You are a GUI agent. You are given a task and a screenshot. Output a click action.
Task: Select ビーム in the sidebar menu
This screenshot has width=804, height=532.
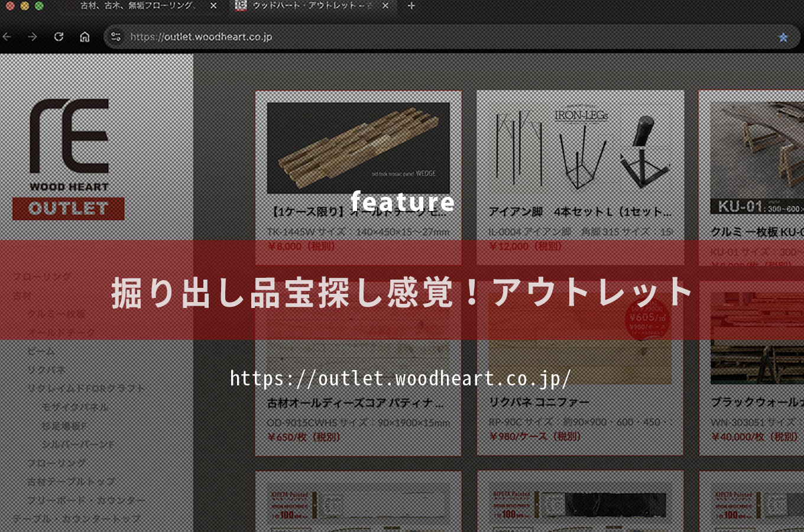click(41, 351)
